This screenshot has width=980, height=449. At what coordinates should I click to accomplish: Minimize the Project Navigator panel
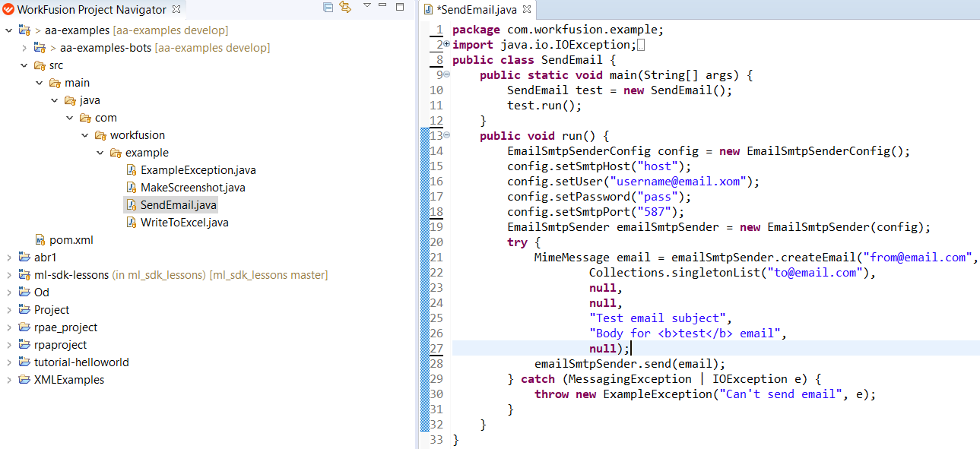click(384, 5)
